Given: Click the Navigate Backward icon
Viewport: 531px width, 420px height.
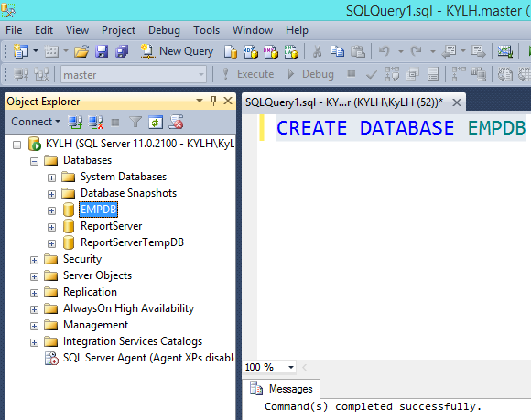Looking at the screenshot, I should (x=449, y=51).
